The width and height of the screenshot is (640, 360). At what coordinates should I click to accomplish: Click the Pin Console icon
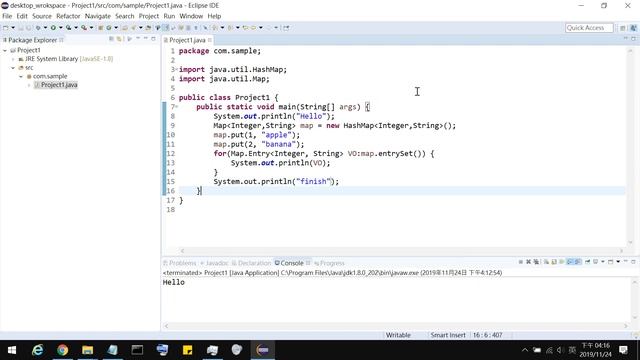pyautogui.click(x=588, y=262)
